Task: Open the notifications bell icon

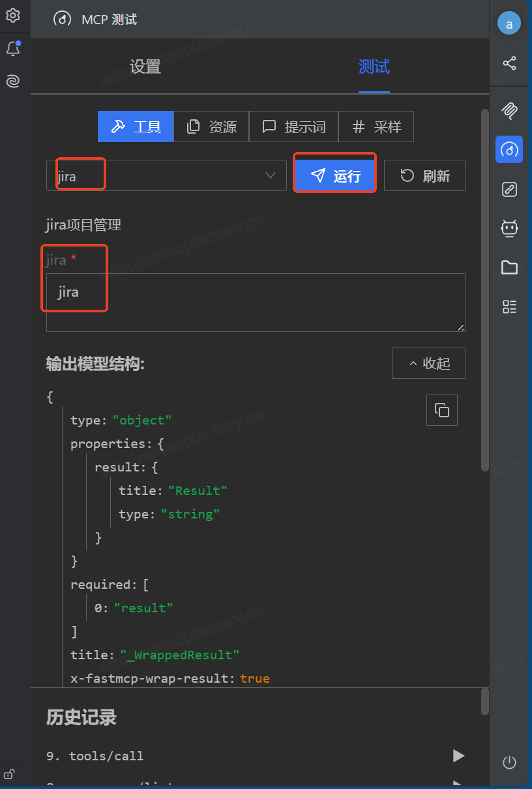Action: pyautogui.click(x=13, y=48)
